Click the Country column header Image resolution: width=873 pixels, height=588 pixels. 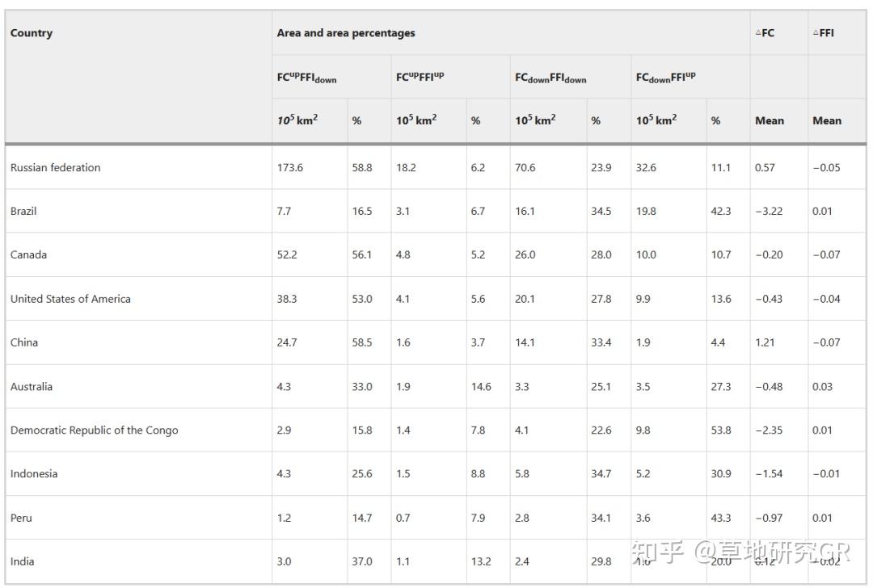click(32, 33)
